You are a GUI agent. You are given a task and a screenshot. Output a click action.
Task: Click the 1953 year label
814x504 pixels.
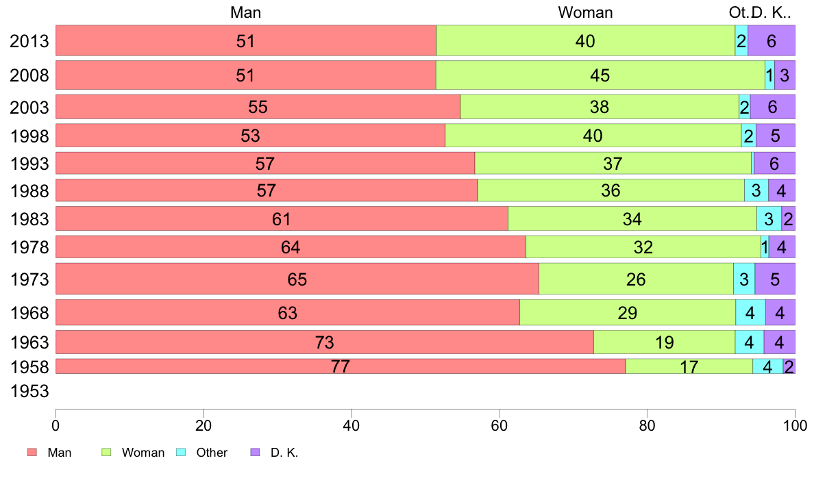pos(29,392)
